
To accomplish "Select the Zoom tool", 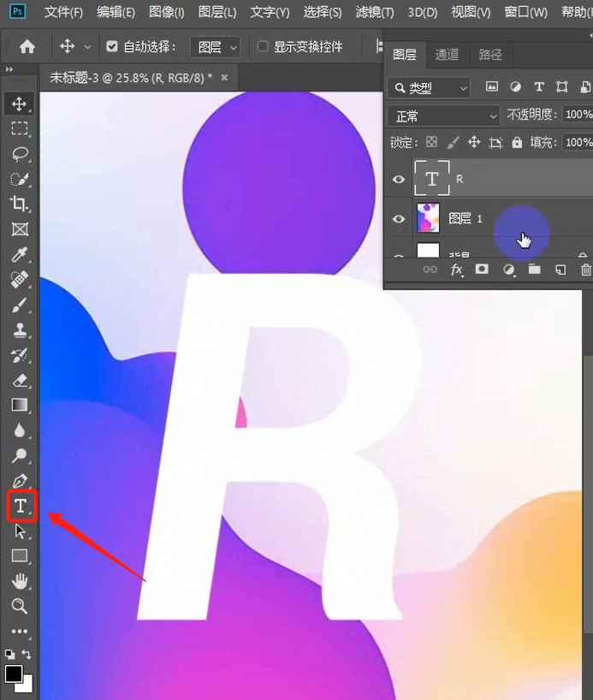I will tap(19, 606).
